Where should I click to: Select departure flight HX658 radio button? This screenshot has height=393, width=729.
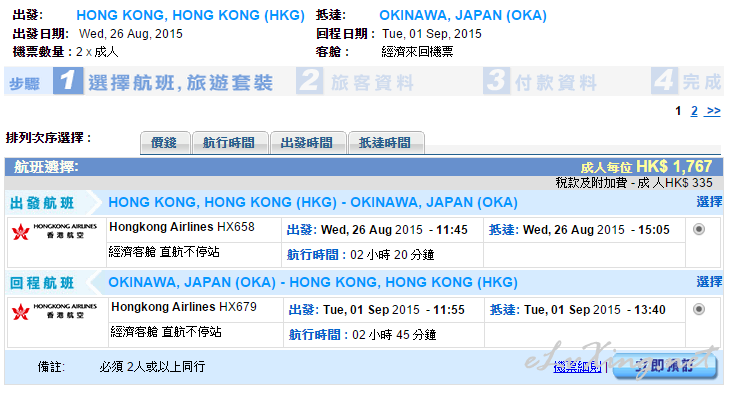[x=699, y=229]
